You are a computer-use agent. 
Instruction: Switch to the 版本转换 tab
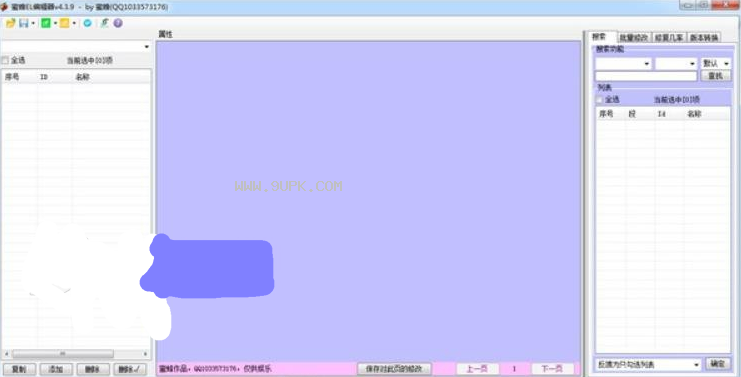[704, 38]
